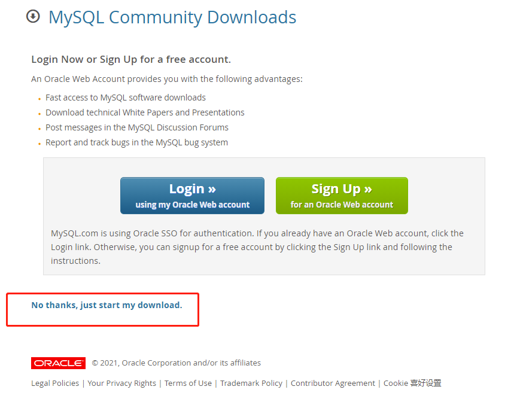The height and width of the screenshot is (420, 517).
Task: Open the Legal Policies footer link
Action: (x=55, y=383)
